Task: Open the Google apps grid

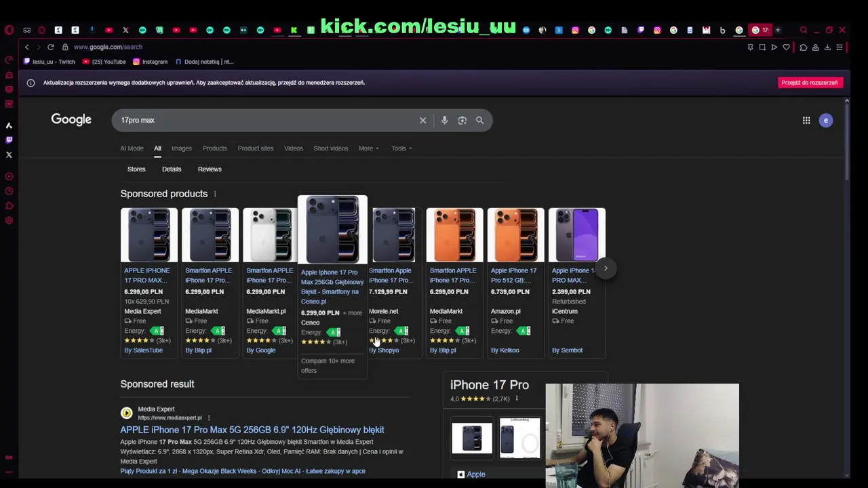Action: click(806, 120)
